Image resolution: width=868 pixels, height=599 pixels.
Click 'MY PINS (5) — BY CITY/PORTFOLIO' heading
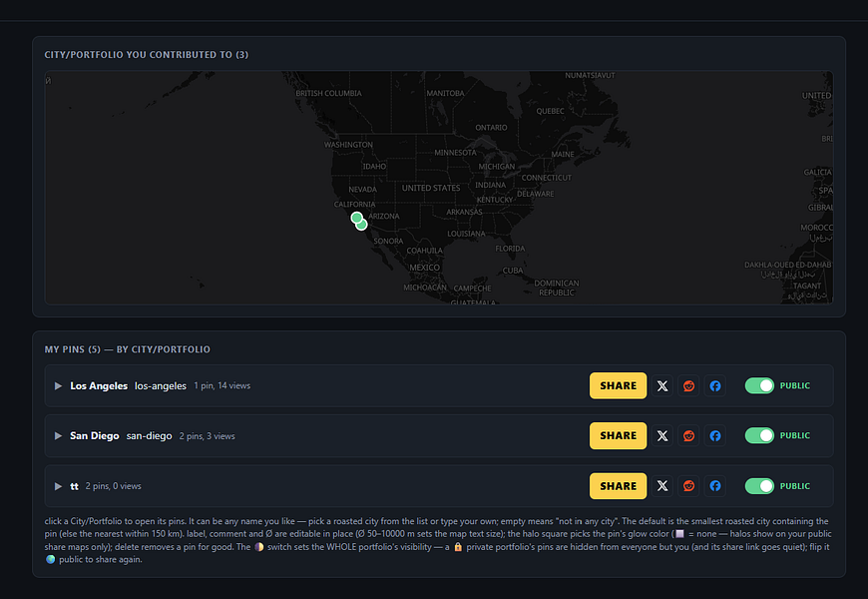tap(128, 349)
